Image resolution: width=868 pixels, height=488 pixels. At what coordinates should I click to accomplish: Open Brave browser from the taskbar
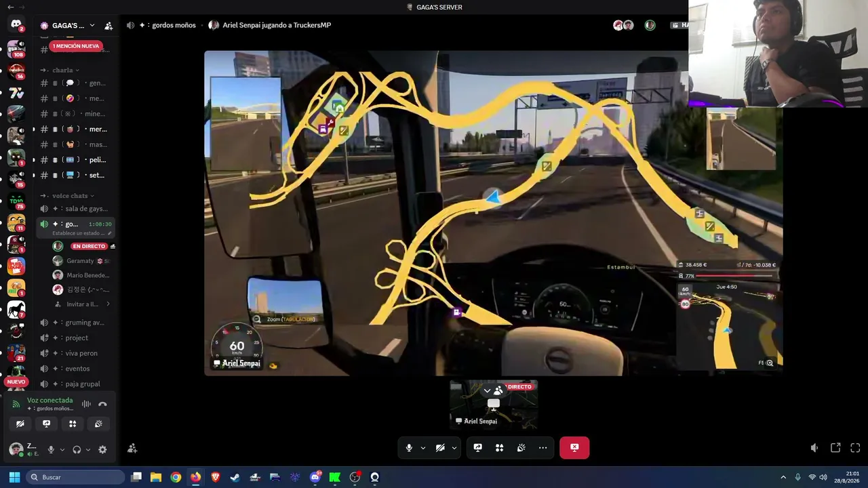point(215,477)
